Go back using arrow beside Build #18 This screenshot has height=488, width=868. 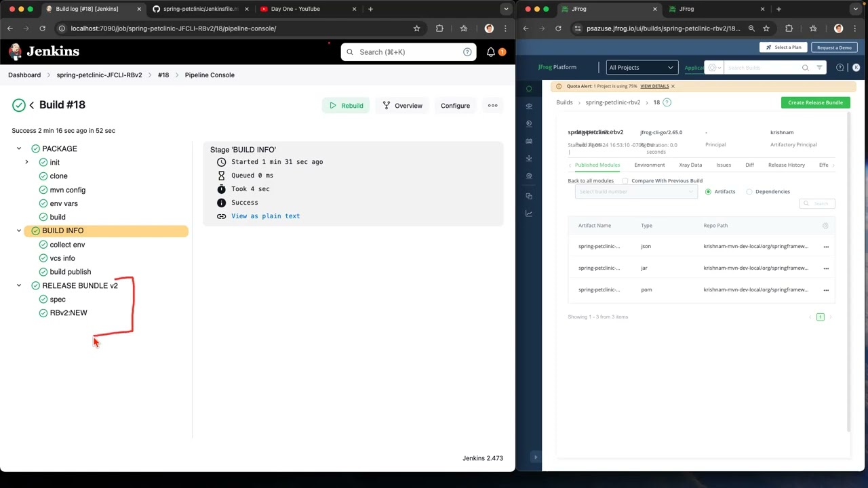point(32,105)
